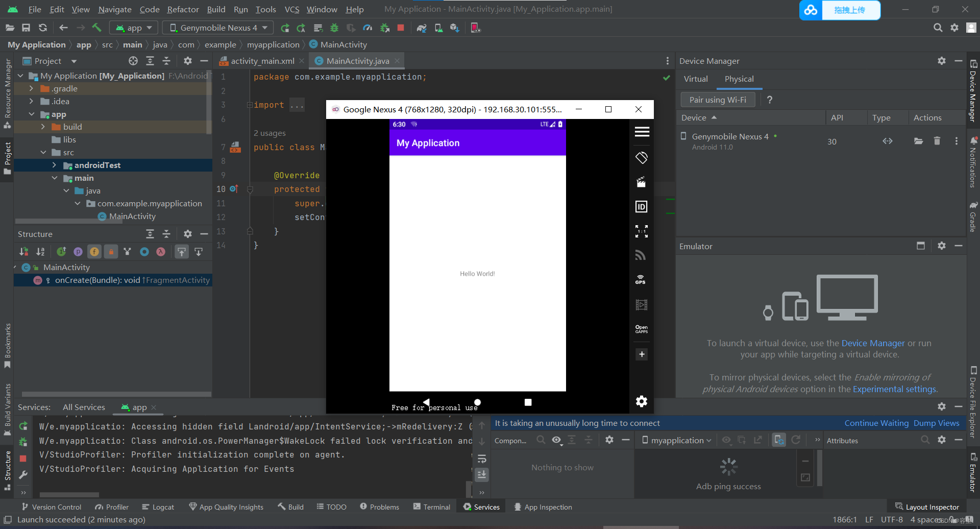Viewport: 980px width, 529px height.
Task: Open the Genymobile Nexus 4 device dropdown
Action: pos(217,28)
